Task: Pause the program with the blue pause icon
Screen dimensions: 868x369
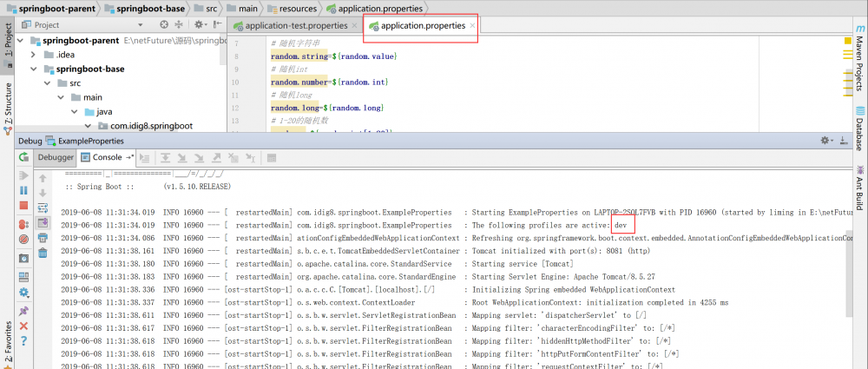Action: click(23, 190)
